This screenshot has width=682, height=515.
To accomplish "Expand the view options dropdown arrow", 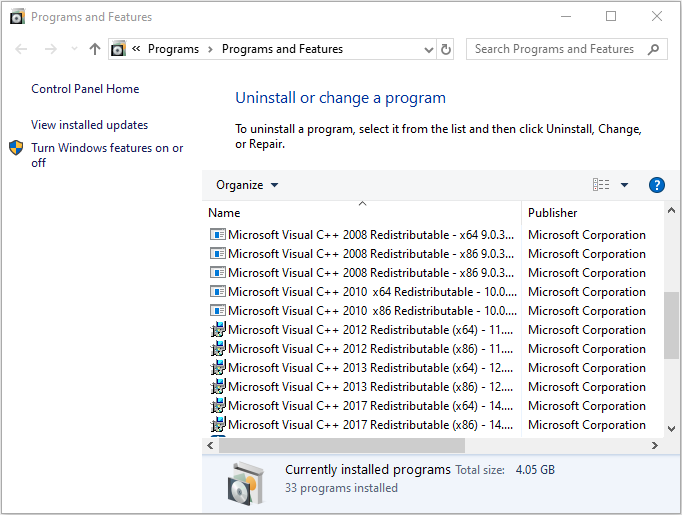I will [625, 185].
